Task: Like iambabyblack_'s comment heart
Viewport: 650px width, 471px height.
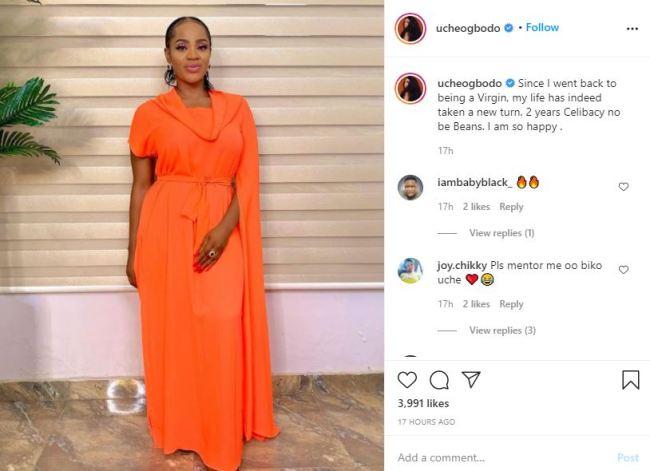Action: 623,187
